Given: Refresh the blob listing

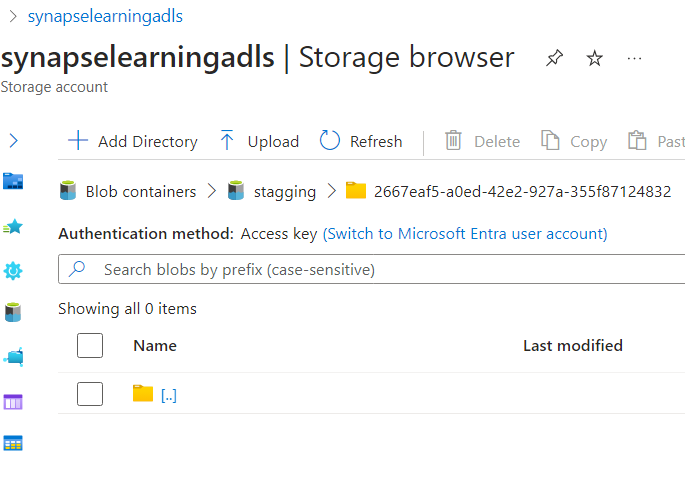Looking at the screenshot, I should point(361,142).
